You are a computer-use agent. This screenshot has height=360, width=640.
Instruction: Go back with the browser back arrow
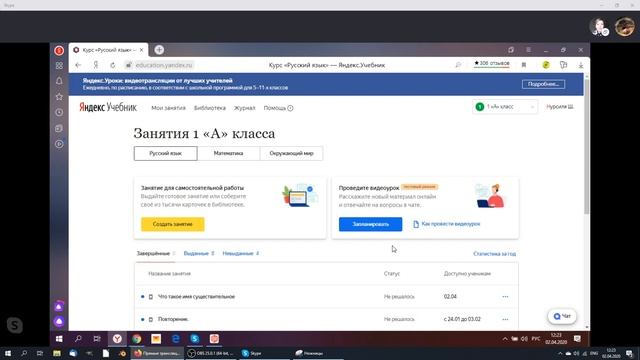[78, 65]
